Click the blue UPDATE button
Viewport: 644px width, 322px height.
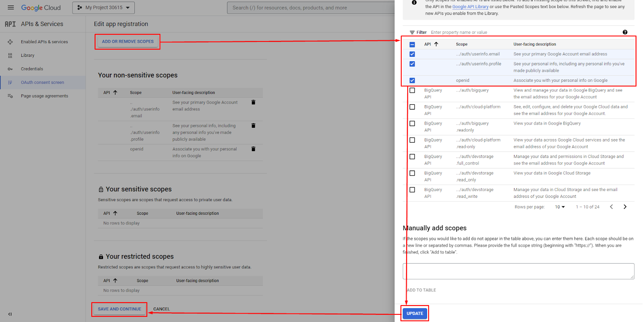coord(415,314)
